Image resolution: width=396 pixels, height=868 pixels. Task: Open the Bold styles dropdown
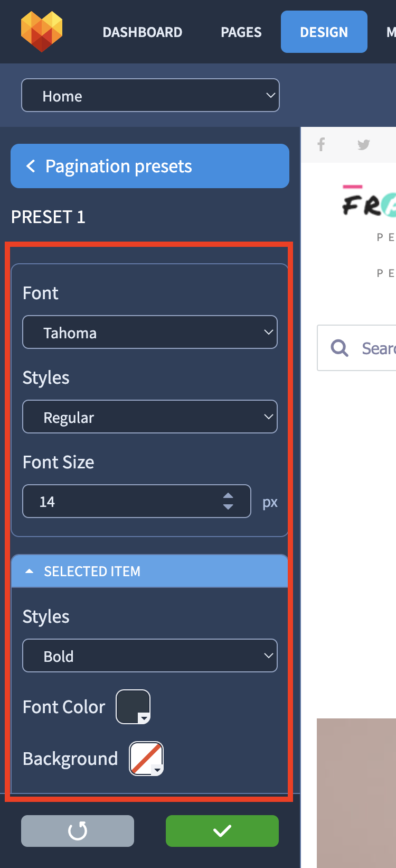150,655
